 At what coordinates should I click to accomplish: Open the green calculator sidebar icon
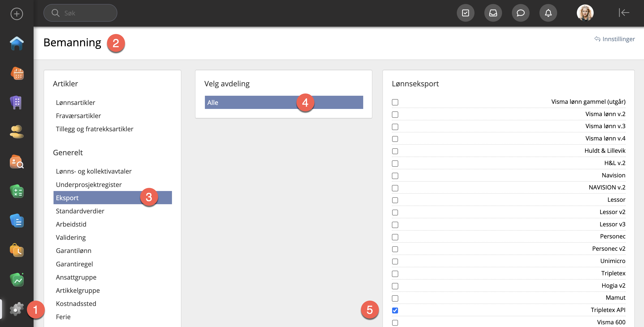pos(17,191)
